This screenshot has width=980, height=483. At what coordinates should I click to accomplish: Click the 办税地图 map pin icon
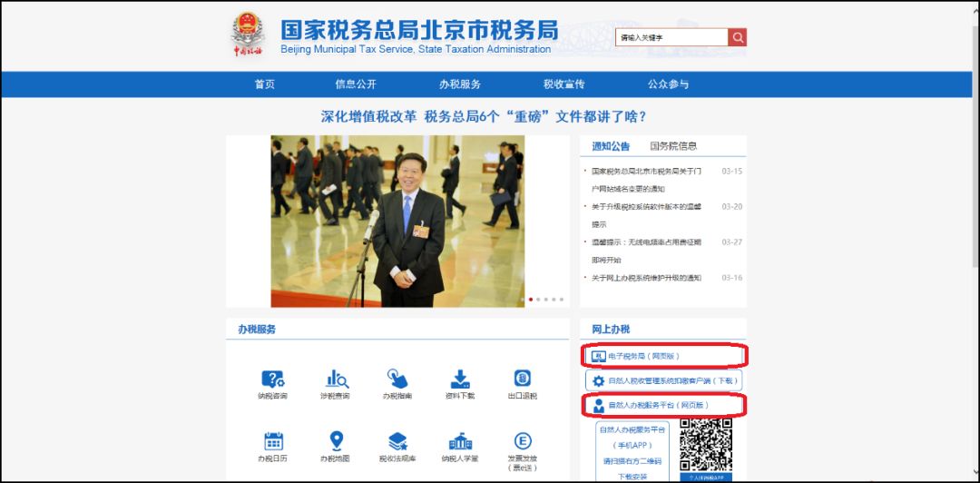tap(337, 441)
